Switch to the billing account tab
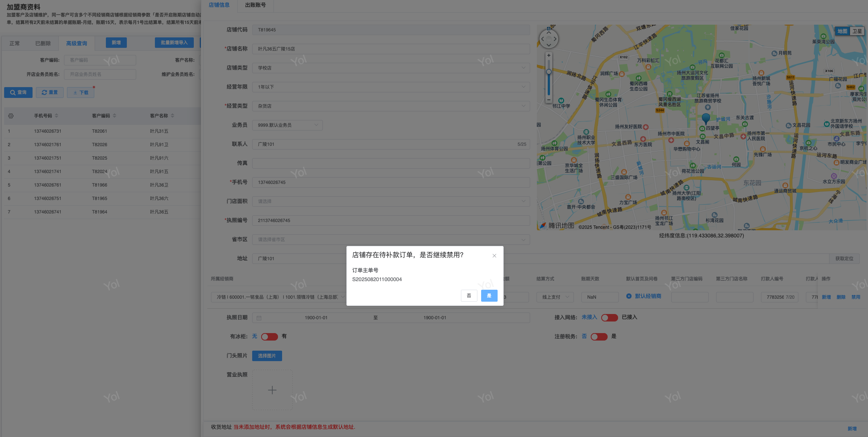This screenshot has width=868, height=437. pos(256,5)
